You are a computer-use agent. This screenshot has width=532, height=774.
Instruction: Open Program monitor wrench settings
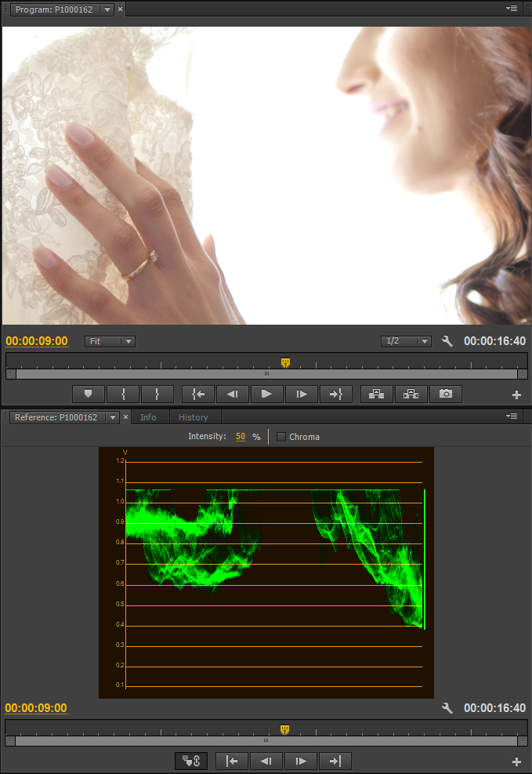pos(447,341)
